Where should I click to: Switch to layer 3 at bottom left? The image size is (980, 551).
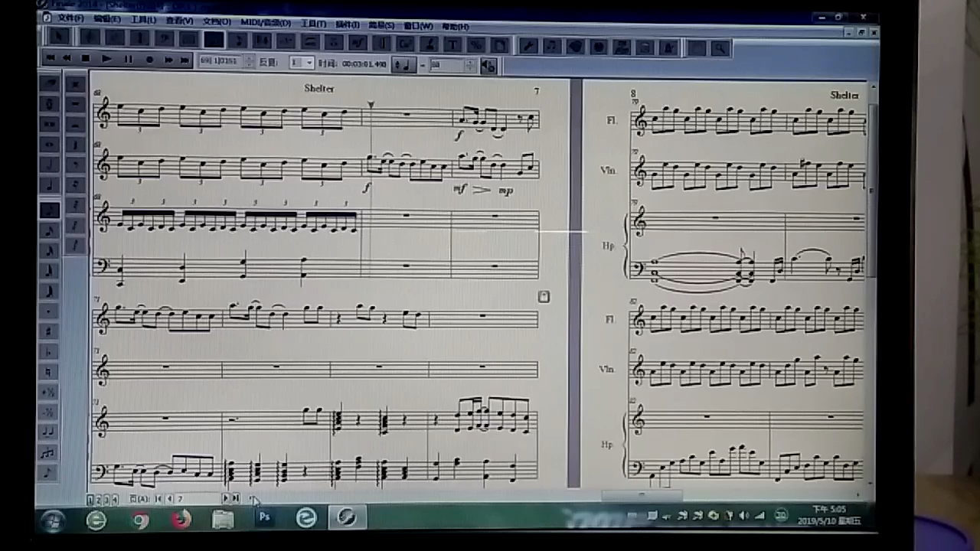pyautogui.click(x=107, y=499)
